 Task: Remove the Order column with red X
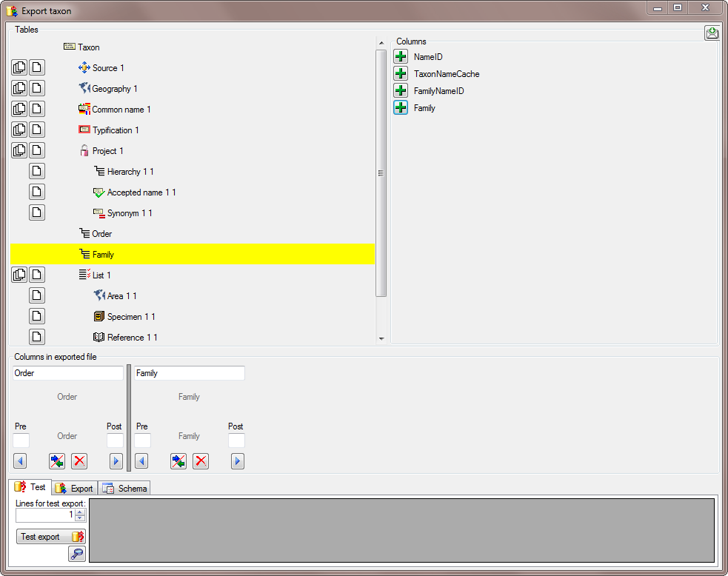pyautogui.click(x=79, y=461)
